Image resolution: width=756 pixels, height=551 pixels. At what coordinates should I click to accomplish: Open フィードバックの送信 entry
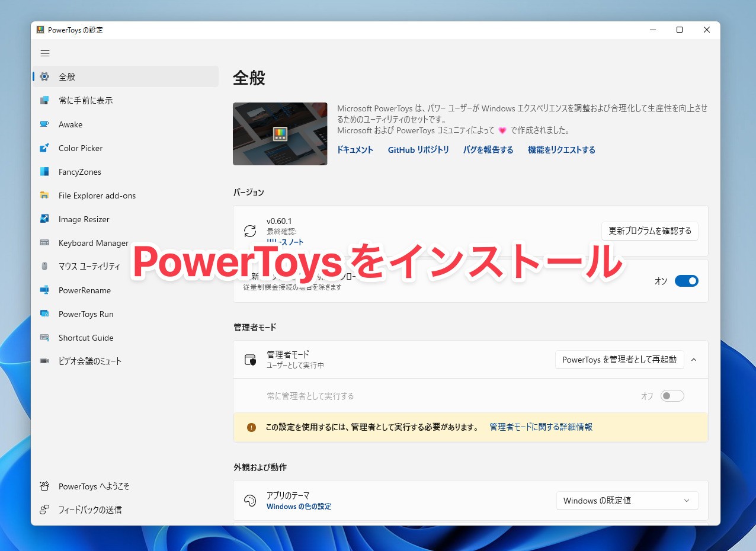(x=126, y=510)
